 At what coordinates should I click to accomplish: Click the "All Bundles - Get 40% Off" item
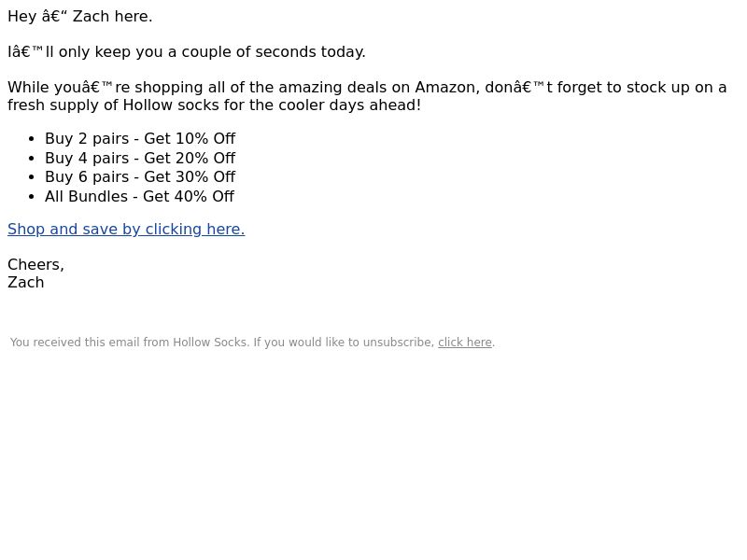coord(139,196)
